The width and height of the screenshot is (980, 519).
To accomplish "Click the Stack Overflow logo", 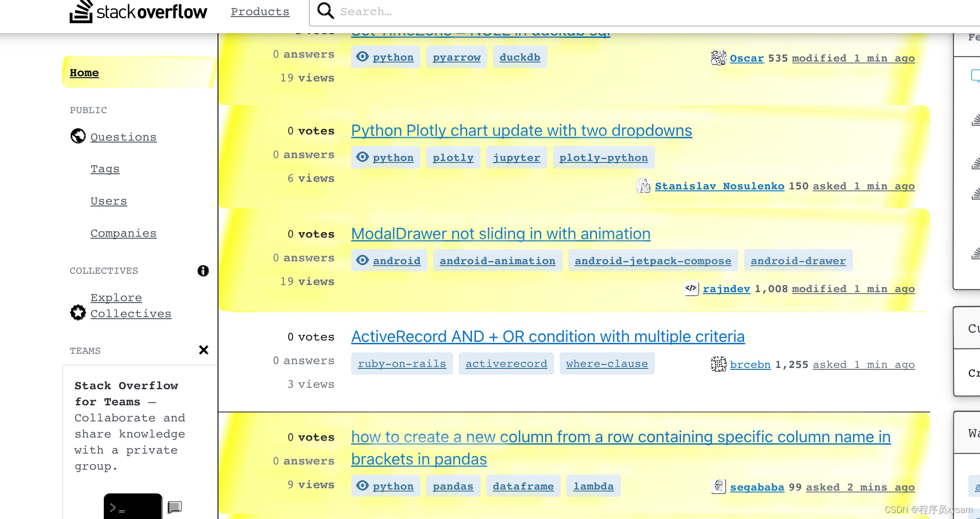I will point(138,12).
